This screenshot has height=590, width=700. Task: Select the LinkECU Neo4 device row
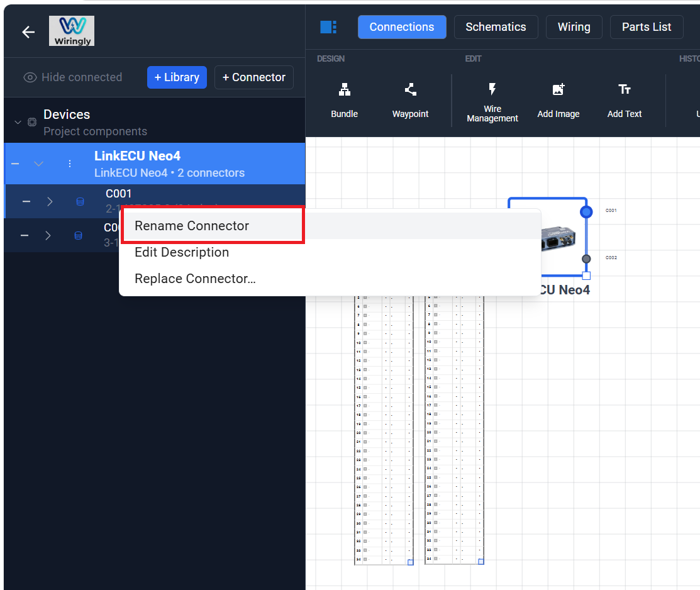155,164
